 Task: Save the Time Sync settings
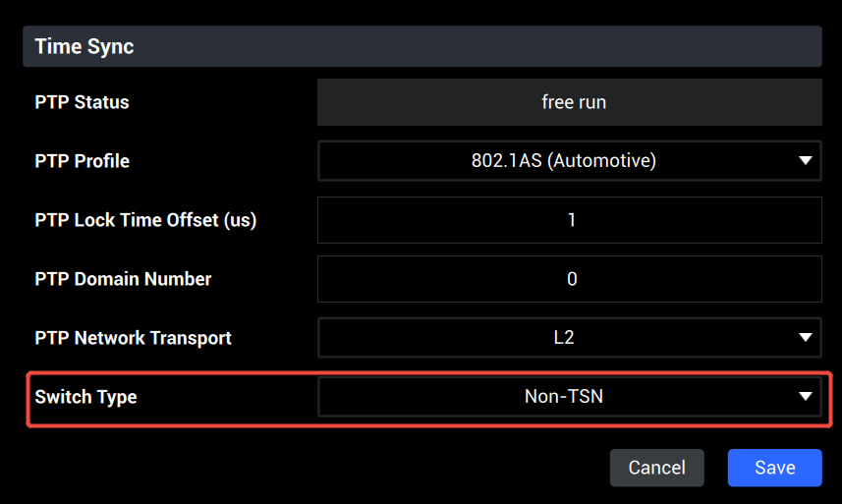point(774,468)
